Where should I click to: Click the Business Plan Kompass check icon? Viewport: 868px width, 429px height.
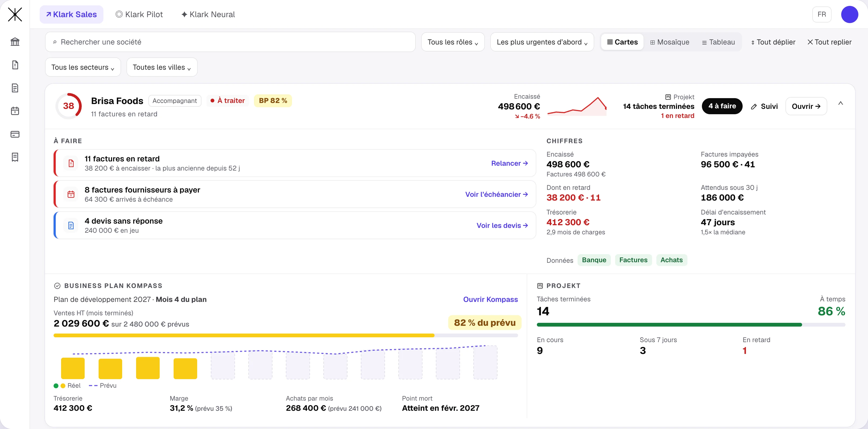coord(57,286)
